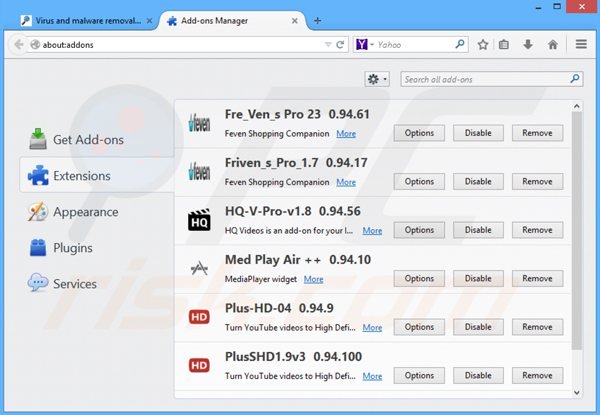Go back with the navigation arrow
The width and height of the screenshot is (600, 415).
coord(18,45)
